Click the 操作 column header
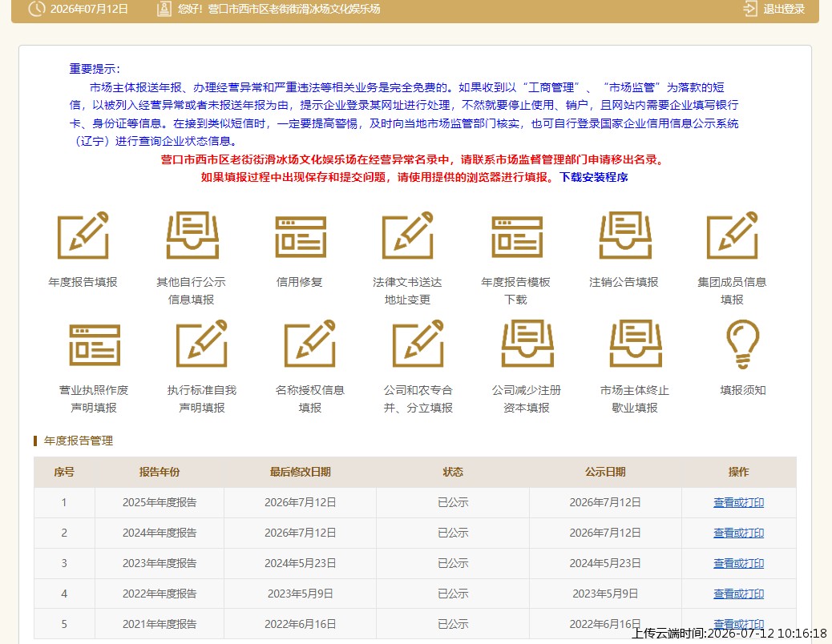This screenshot has height=644, width=832. [738, 472]
